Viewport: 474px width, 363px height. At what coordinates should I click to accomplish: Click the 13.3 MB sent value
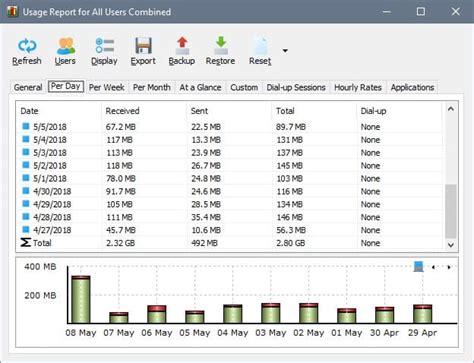[x=206, y=140]
